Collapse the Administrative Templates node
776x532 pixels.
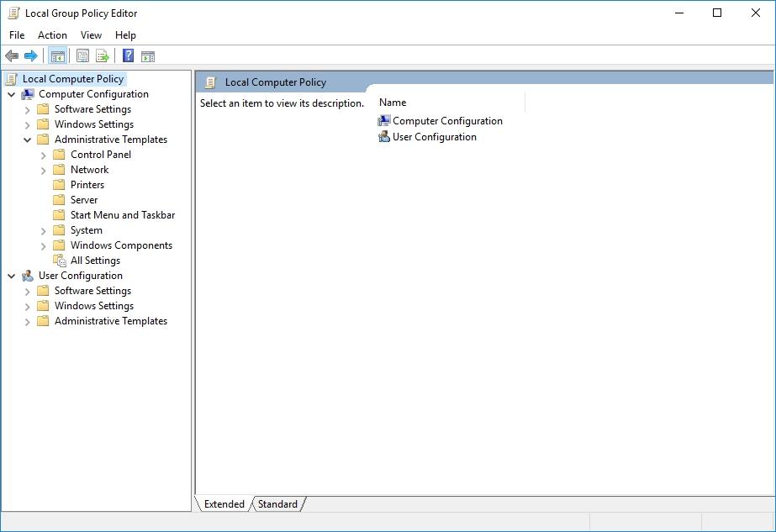(x=29, y=139)
